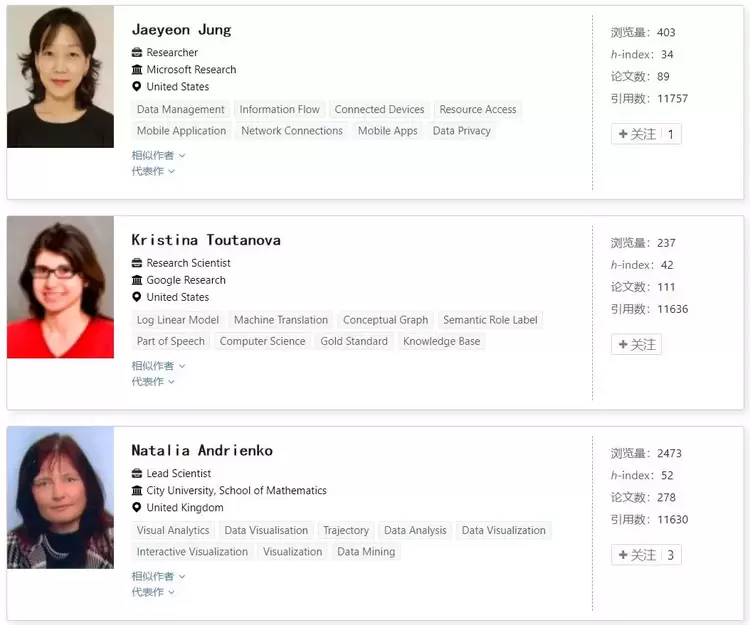This screenshot has height=625, width=750.
Task: Click location pin icon in Jaeyeon Jung card
Action: click(137, 87)
